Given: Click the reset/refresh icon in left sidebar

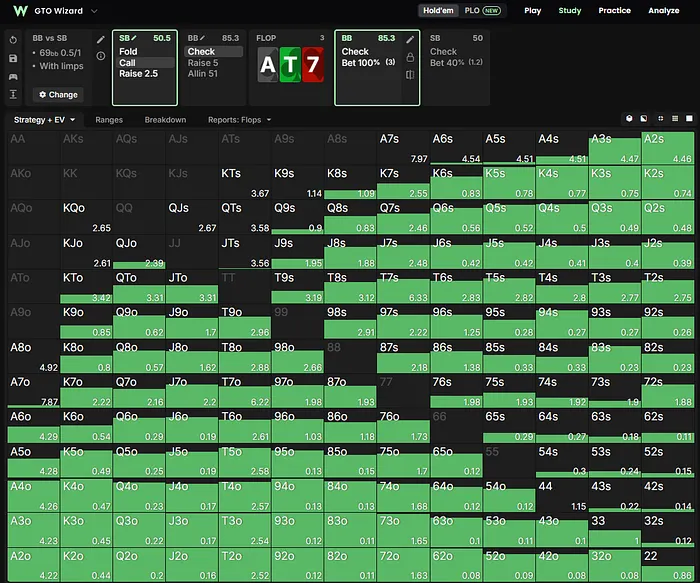Looking at the screenshot, I should tap(13, 40).
